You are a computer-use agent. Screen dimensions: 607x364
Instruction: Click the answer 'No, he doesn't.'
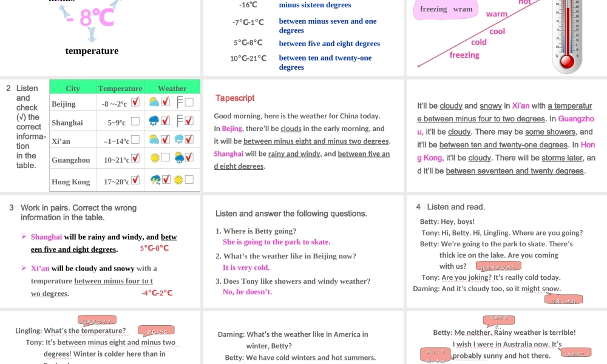[248, 292]
